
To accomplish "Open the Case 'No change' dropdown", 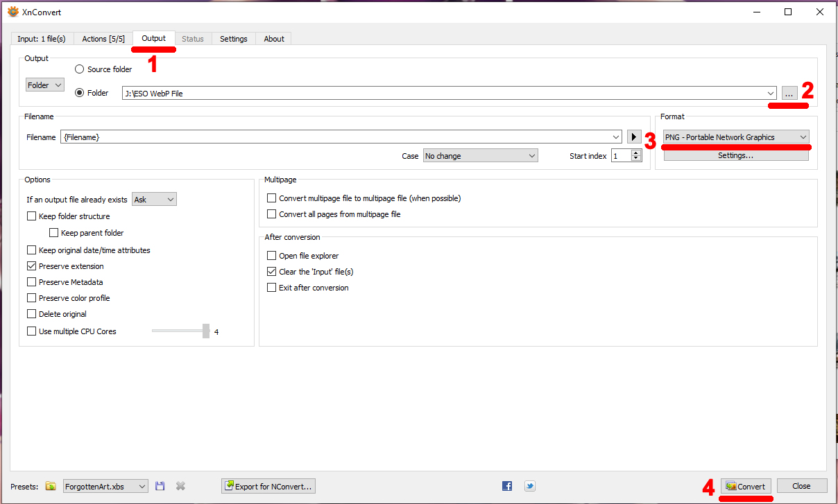I will click(480, 156).
